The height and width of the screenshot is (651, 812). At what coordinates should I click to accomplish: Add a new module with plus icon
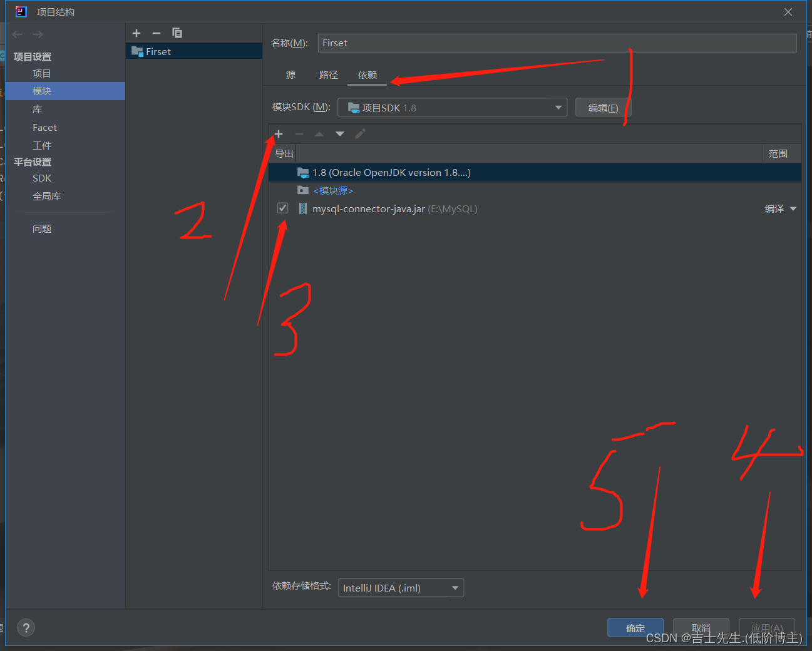click(x=136, y=33)
